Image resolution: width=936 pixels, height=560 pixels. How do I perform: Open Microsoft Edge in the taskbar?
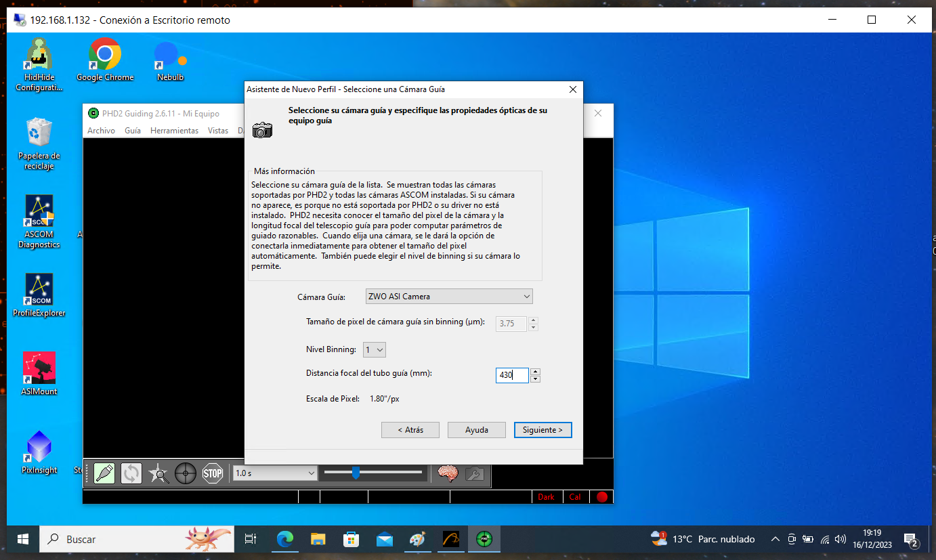pyautogui.click(x=285, y=539)
